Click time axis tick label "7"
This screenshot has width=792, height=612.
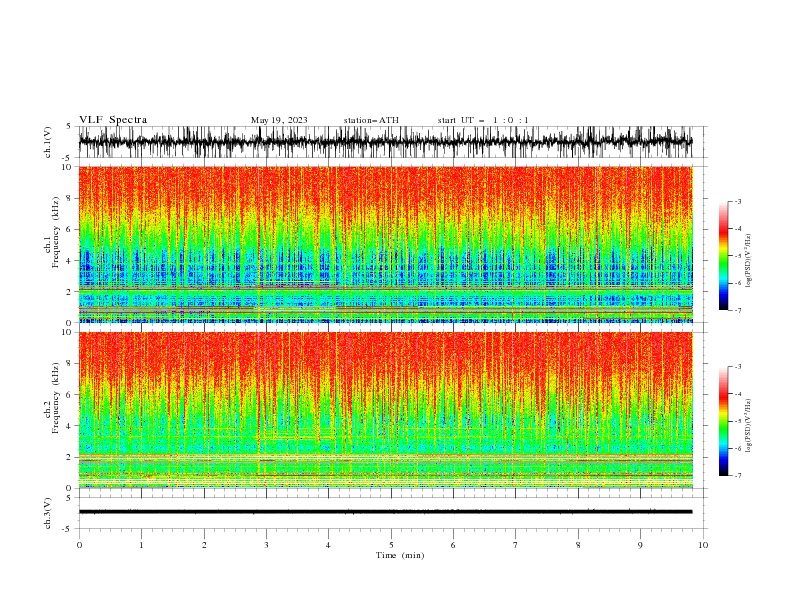[516, 545]
